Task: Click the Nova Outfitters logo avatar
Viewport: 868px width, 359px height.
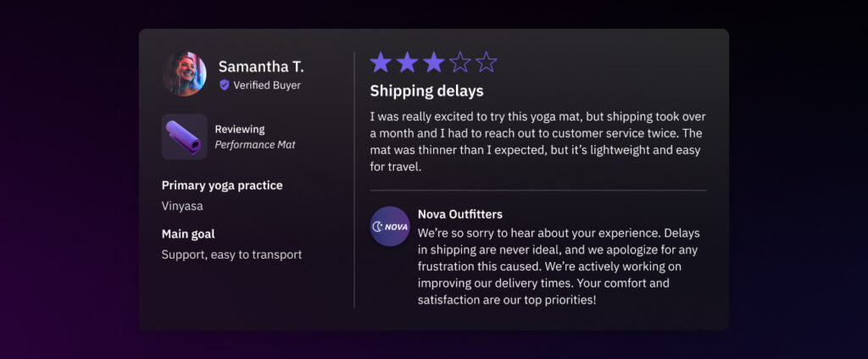Action: [x=390, y=227]
